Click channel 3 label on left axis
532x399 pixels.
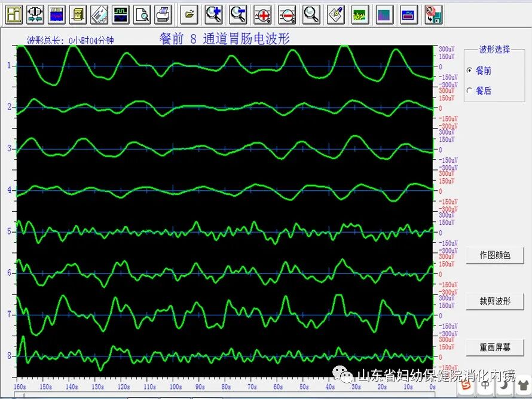[x=9, y=148]
